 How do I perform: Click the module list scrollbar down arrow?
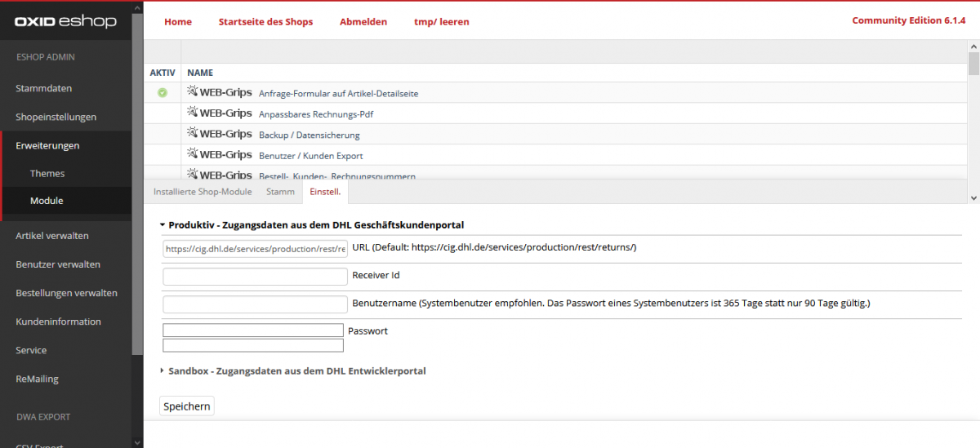point(973,197)
